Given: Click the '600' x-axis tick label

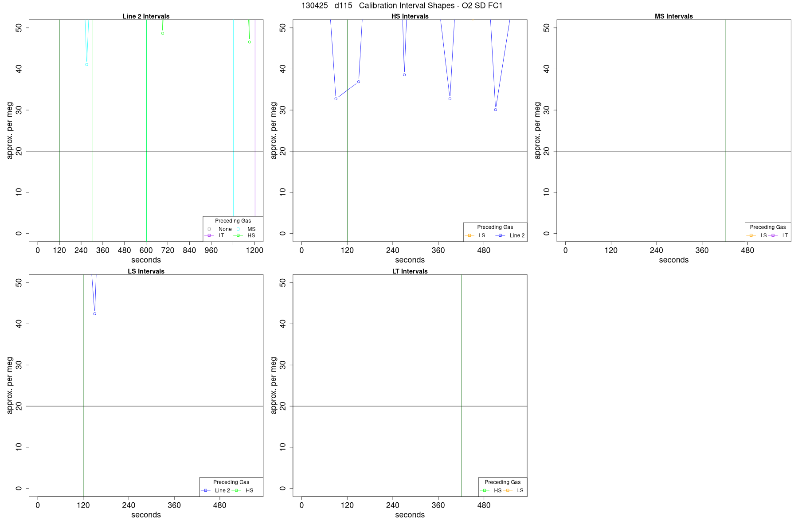Looking at the screenshot, I should [146, 250].
